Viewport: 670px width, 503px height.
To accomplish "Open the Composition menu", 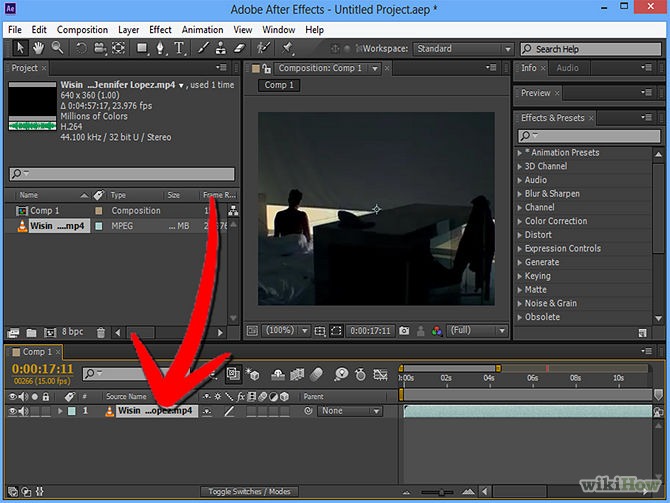I will 82,30.
